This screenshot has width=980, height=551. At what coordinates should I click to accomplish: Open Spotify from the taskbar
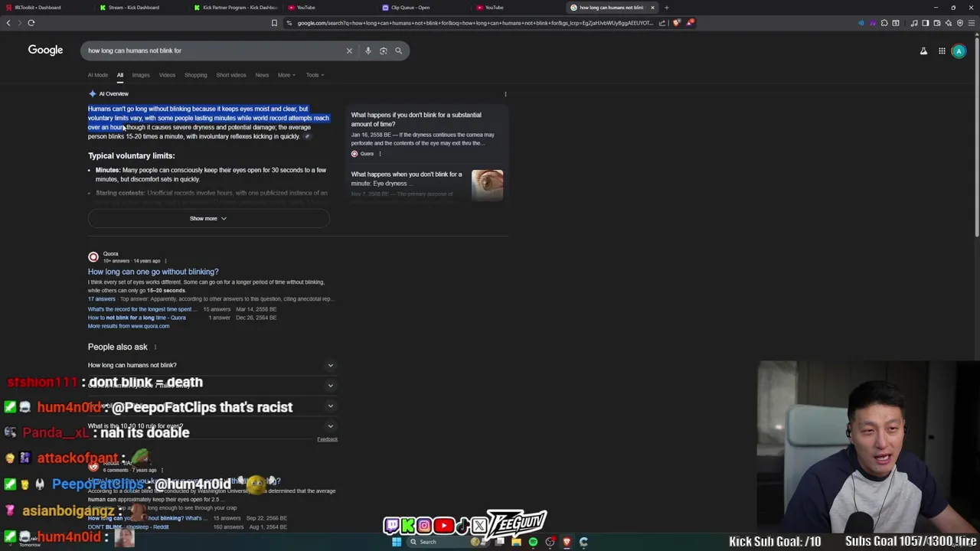[x=533, y=542]
